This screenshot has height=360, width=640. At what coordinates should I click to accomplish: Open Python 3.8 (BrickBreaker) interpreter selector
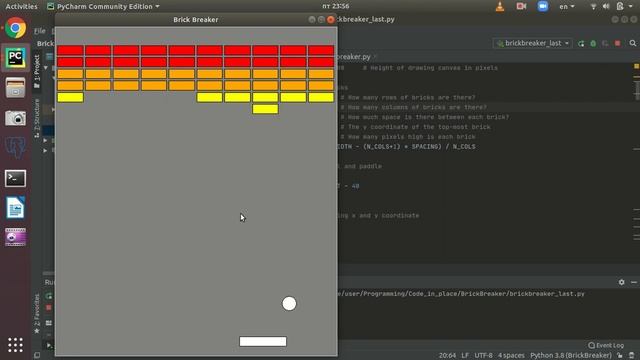pos(571,356)
